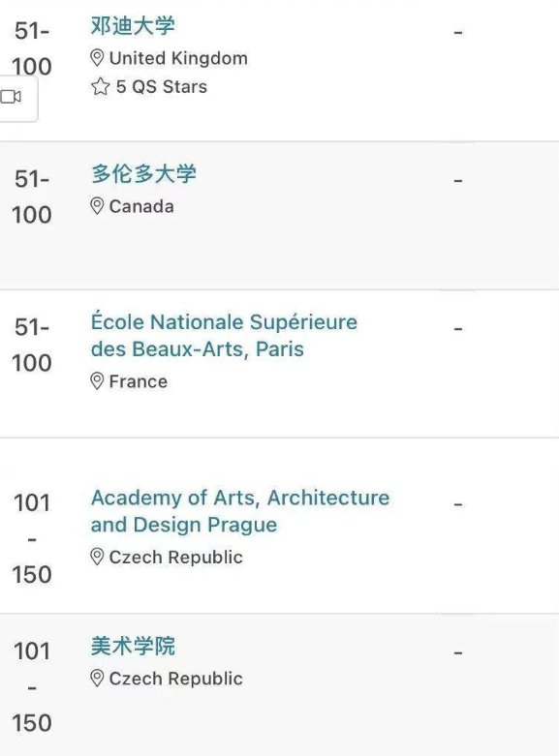Viewport: 559px width, 756px height.
Task: Click the pin icon under Academy of Arts Prague
Action: pos(97,557)
